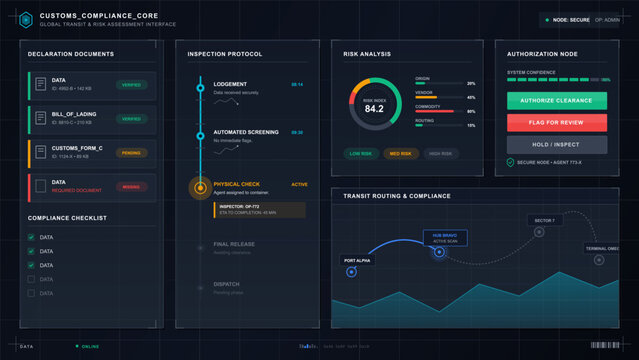Image resolution: width=639 pixels, height=360 pixels.
Task: Click the Port Alpha route marker
Action: click(x=351, y=272)
